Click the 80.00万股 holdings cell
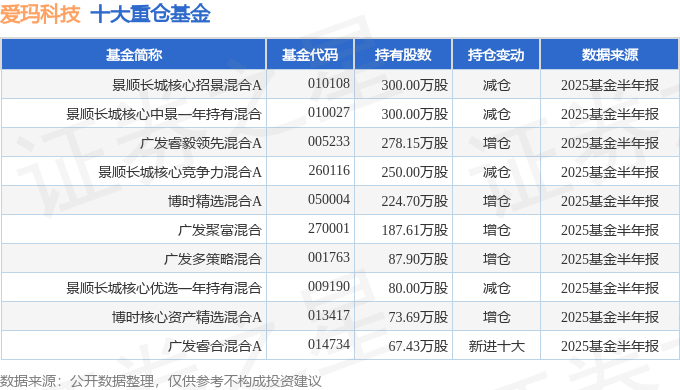The width and height of the screenshot is (680, 390). (418, 288)
